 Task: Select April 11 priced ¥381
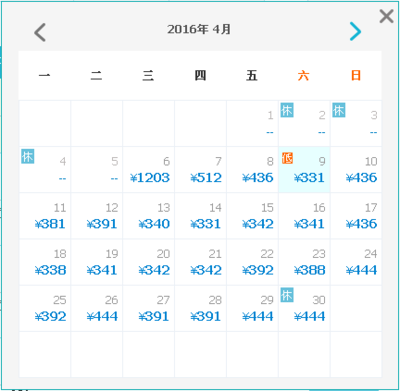[x=45, y=216]
